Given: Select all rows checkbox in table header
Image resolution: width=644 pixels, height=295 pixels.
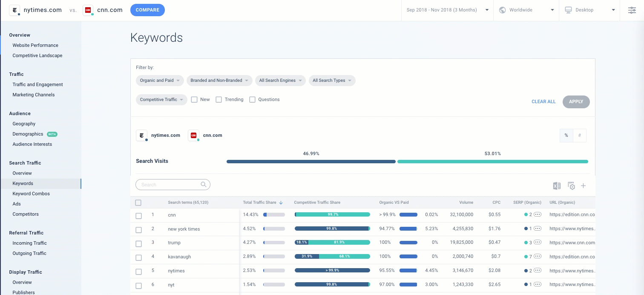Looking at the screenshot, I should coord(138,202).
